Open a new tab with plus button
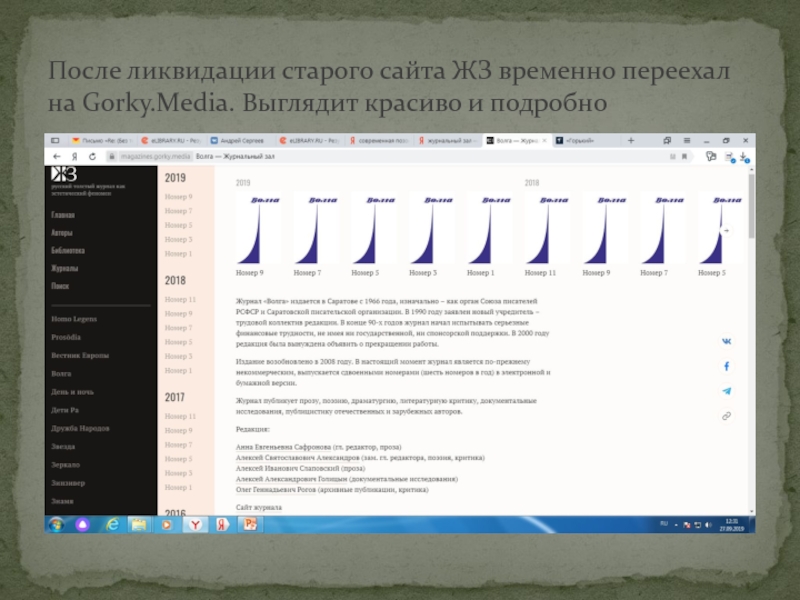This screenshot has height=600, width=800. [631, 140]
